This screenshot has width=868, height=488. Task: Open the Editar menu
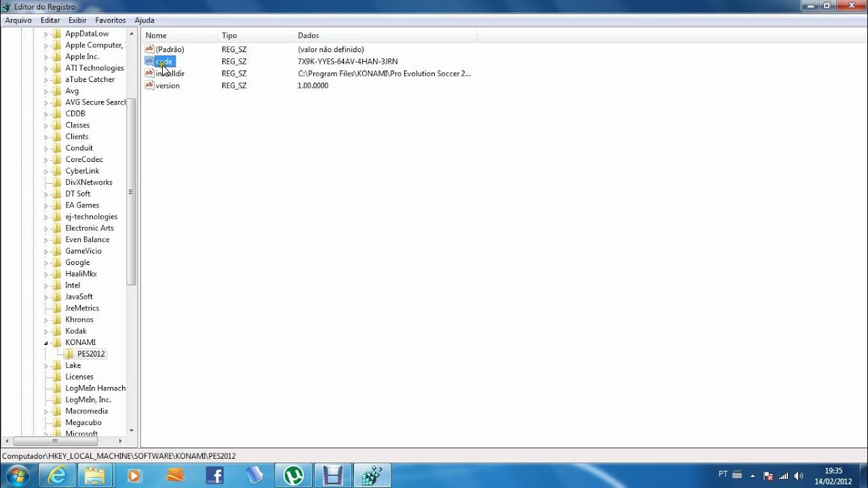point(50,20)
